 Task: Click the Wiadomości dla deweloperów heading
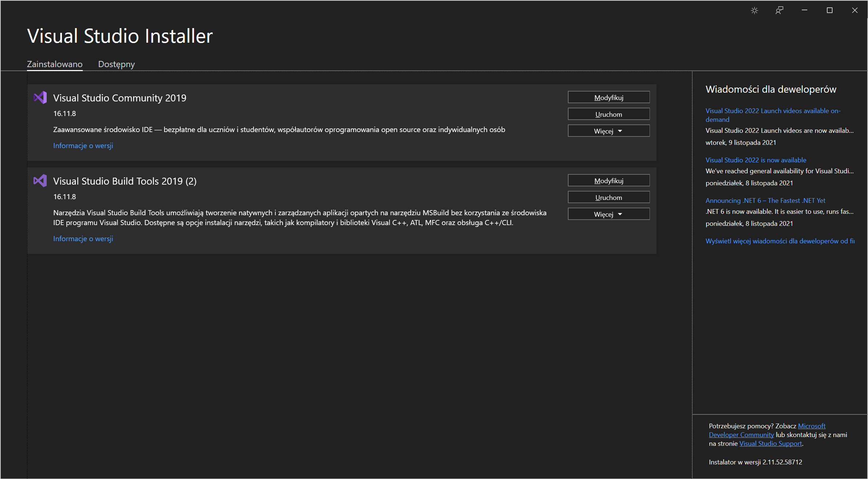click(771, 89)
